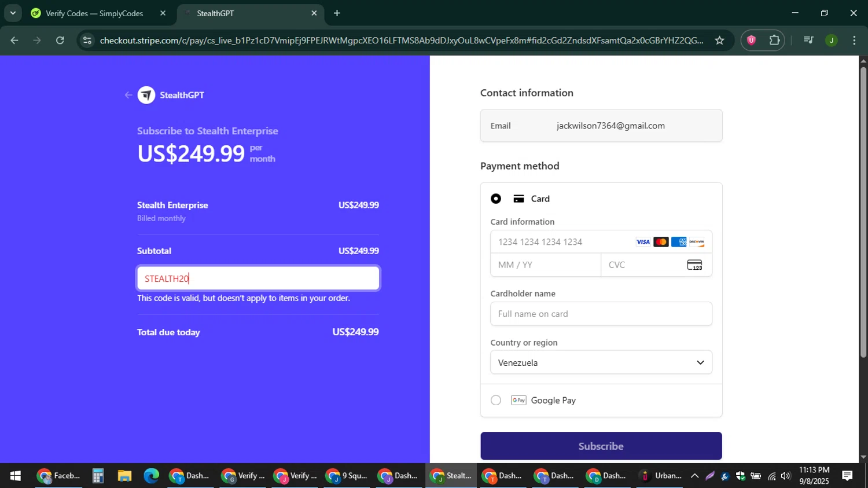Click the Mastercard brand icon
The image size is (868, 488).
[x=661, y=242]
